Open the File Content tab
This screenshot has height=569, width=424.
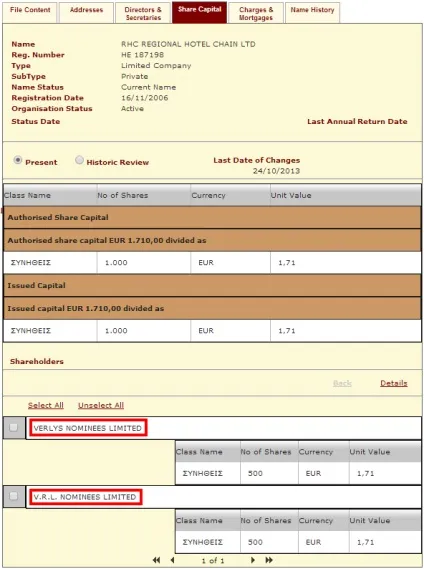30,12
